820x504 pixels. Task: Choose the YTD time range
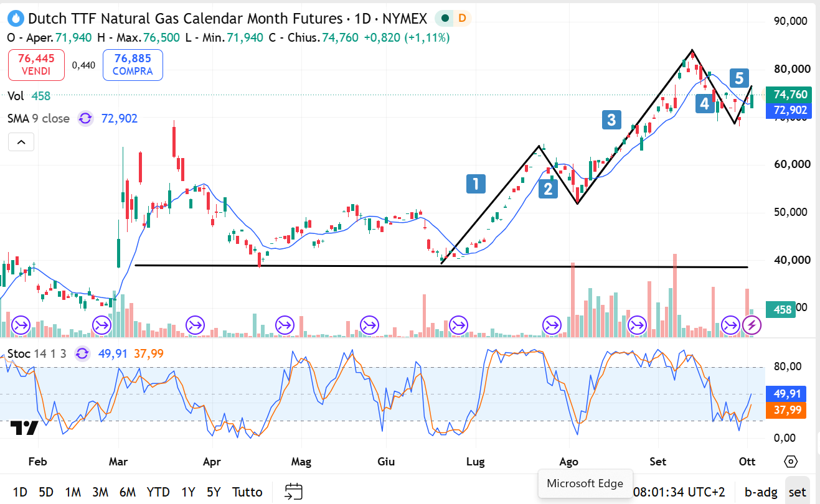(158, 492)
